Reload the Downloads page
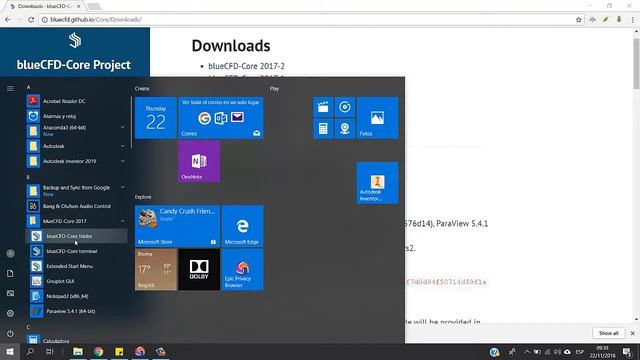This screenshot has width=640, height=360. tap(31, 19)
